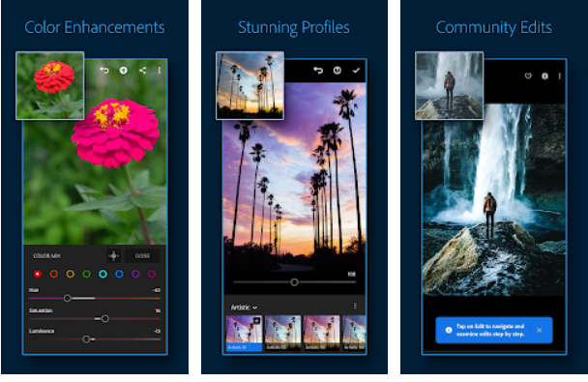Tap the undo arrow above the flower photo
The image size is (588, 382).
[x=104, y=70]
